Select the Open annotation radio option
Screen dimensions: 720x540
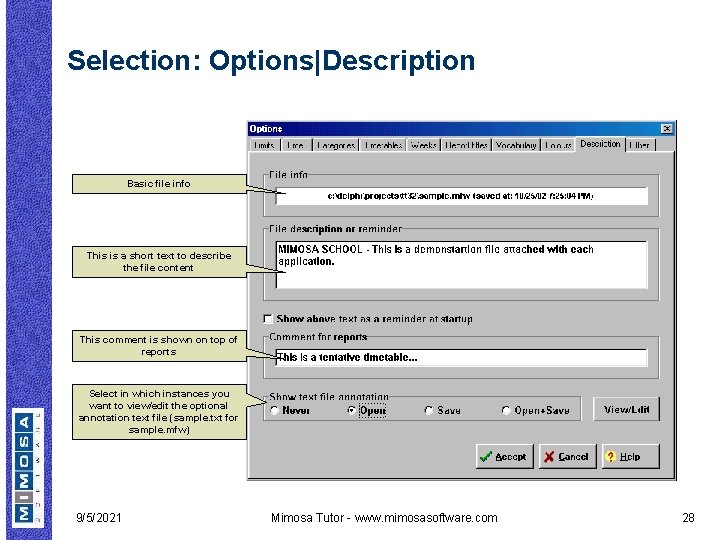tap(352, 411)
